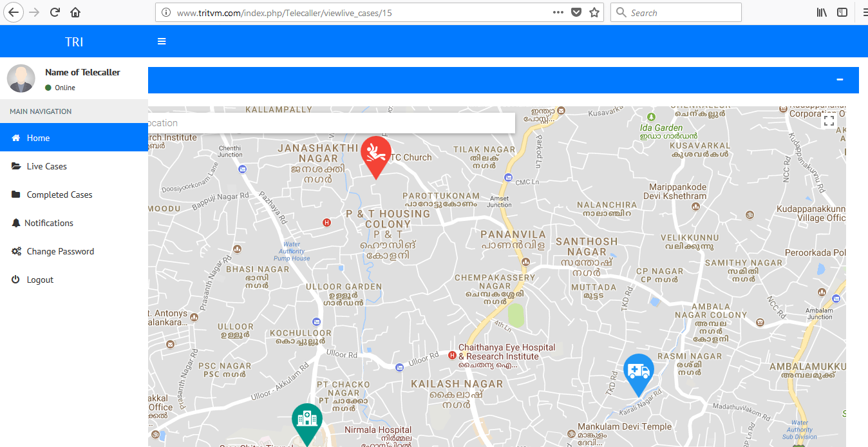Viewport: 868px width, 447px height.
Task: Go to Completed Cases page
Action: point(59,195)
